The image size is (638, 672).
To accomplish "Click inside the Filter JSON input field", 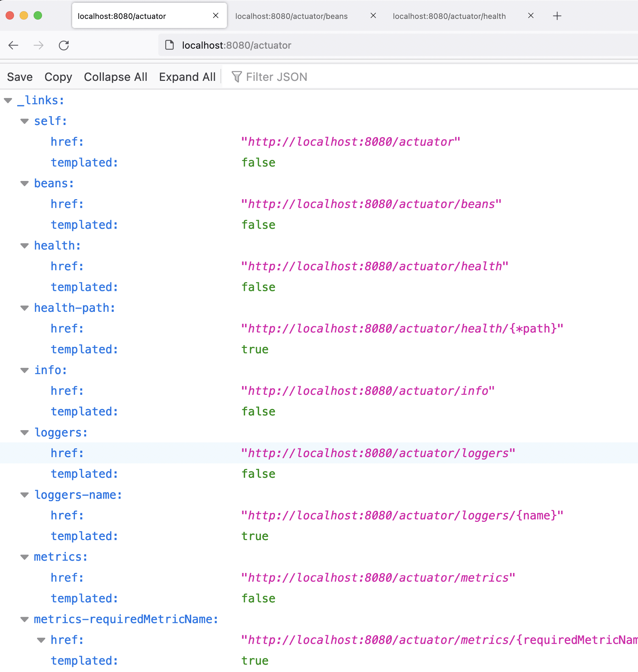I will click(x=298, y=77).
